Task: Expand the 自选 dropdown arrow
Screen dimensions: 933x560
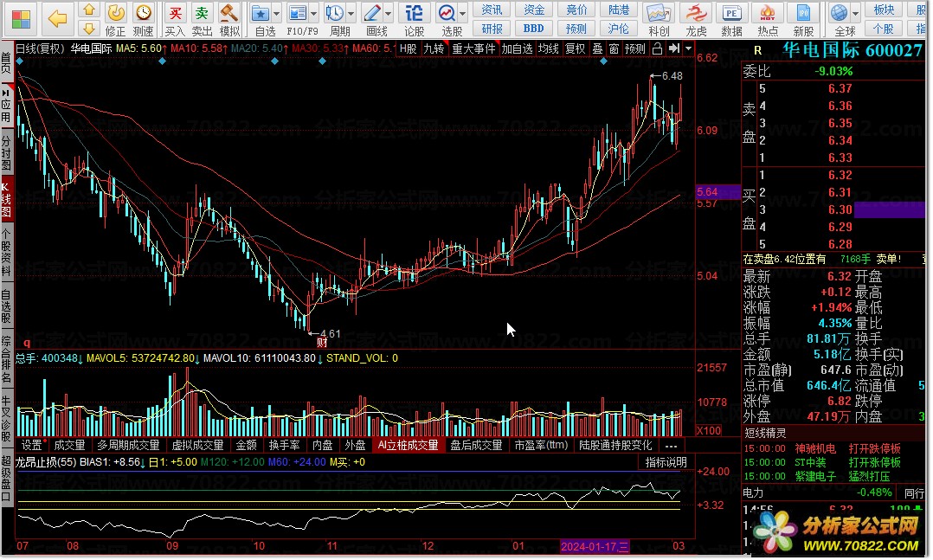Action: pos(276,14)
